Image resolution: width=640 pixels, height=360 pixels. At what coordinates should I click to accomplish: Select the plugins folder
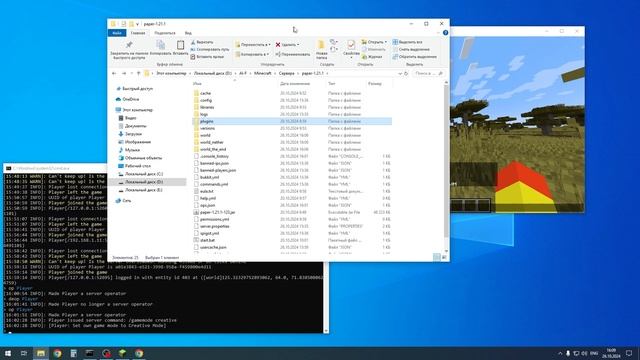[x=292, y=121]
